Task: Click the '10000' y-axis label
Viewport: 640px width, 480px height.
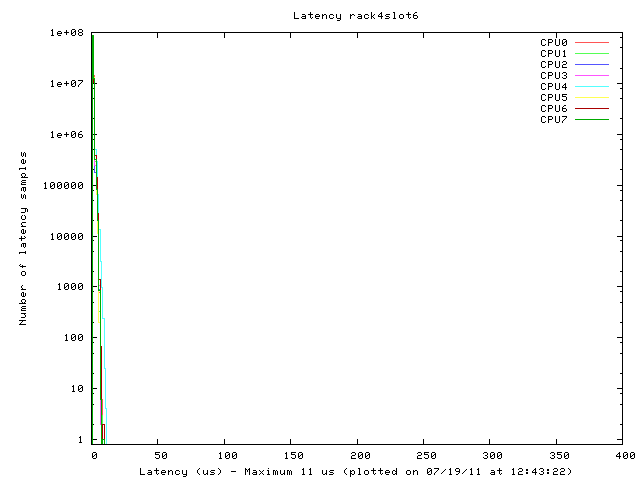Action: pos(67,237)
